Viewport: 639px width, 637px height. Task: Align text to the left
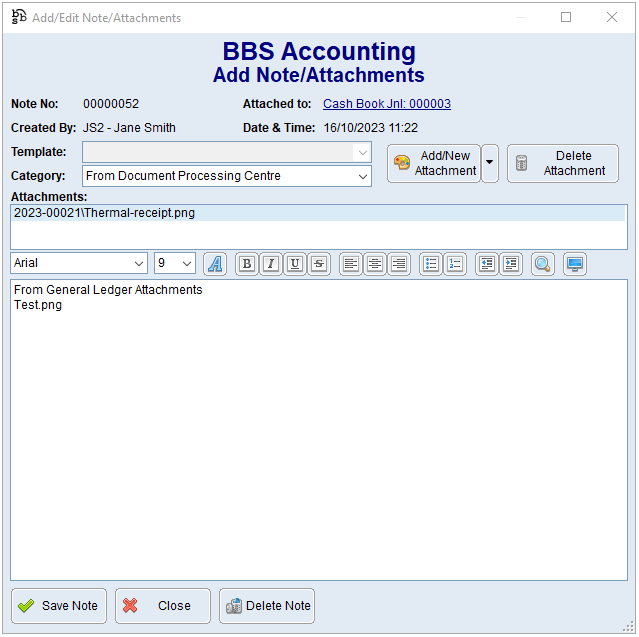click(x=351, y=264)
